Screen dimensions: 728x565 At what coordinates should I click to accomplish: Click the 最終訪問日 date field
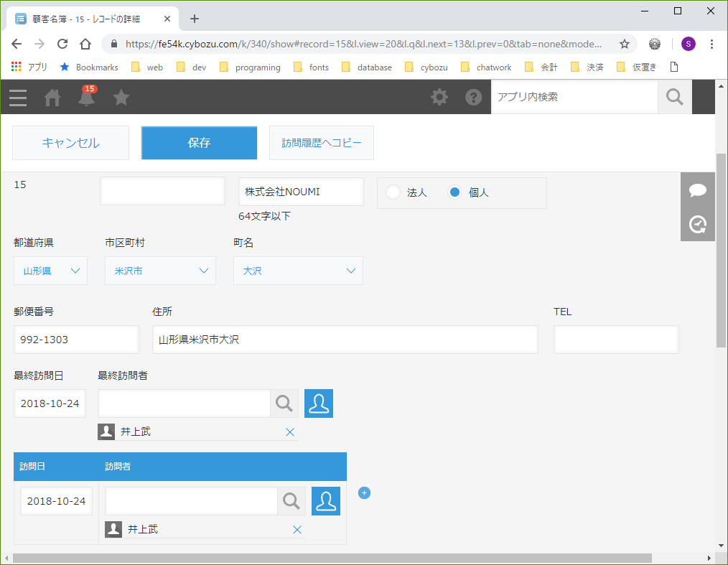[50, 403]
